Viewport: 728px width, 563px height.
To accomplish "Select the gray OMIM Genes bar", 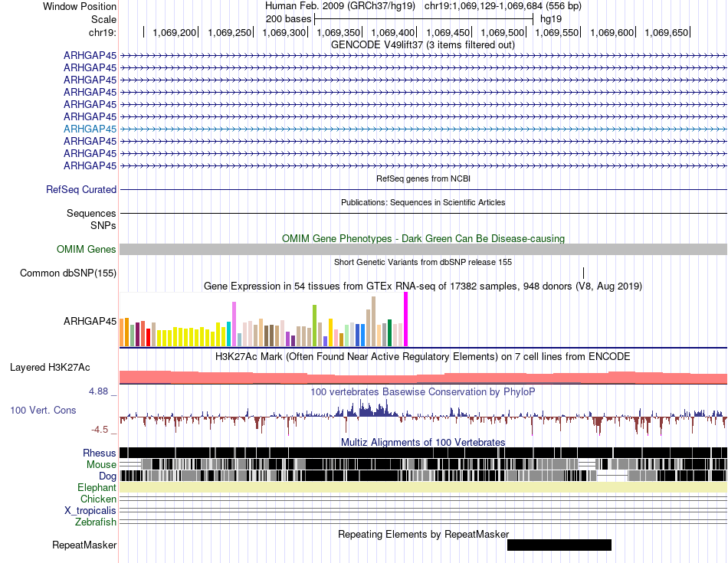I will 423,250.
